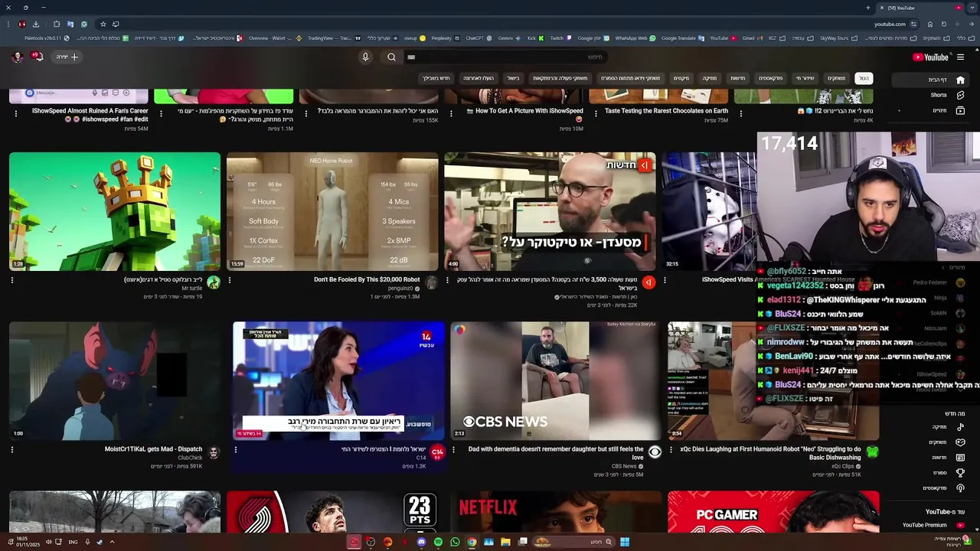This screenshot has width=980, height=551.
Task: Start voice search with the microphone icon
Action: point(365,57)
